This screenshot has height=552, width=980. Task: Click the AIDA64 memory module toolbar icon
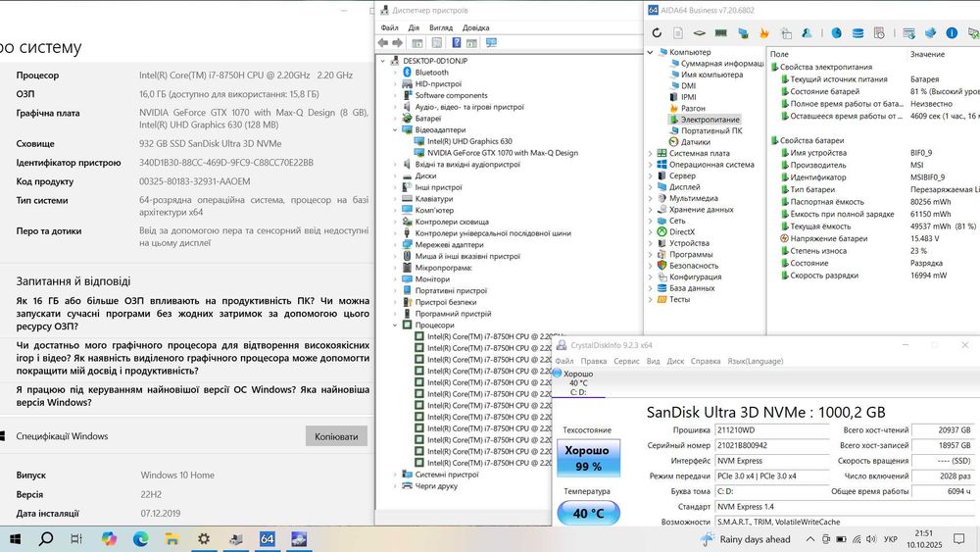point(720,33)
